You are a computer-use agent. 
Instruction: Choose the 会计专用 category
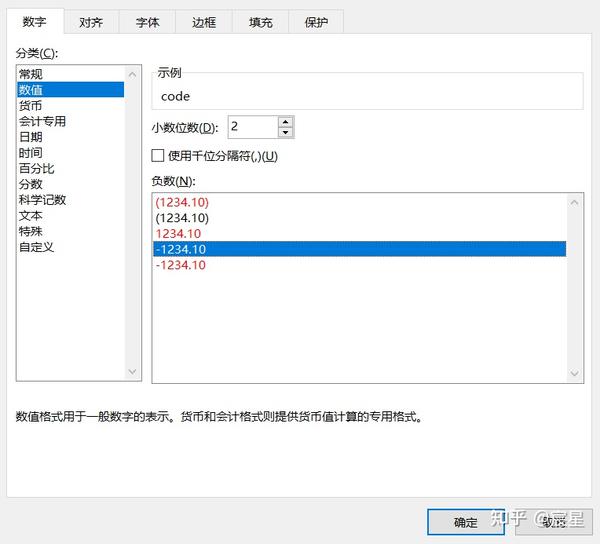[70, 121]
